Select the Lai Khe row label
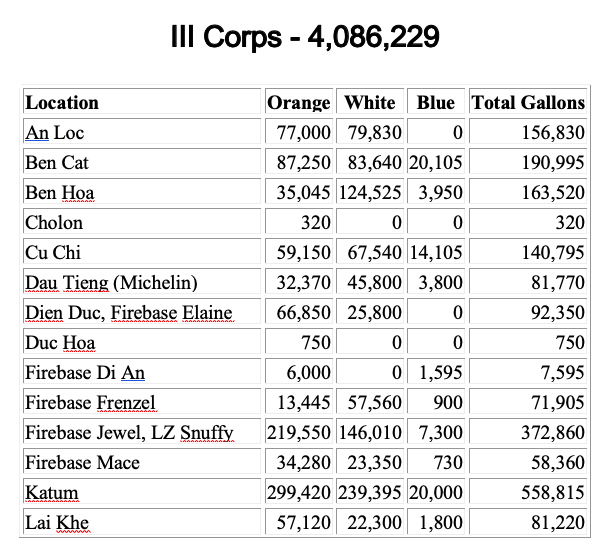607x558 pixels. pos(57,522)
